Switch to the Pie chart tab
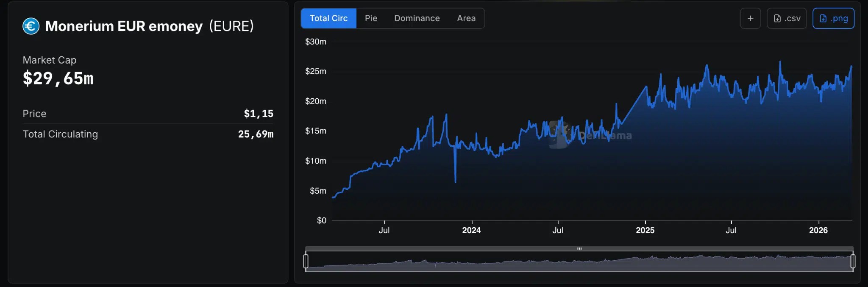 (x=371, y=18)
